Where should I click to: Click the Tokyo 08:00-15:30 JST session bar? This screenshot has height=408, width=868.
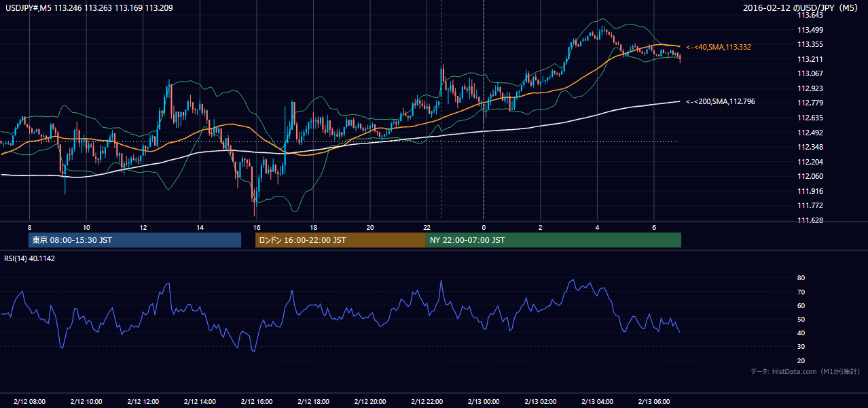(135, 240)
